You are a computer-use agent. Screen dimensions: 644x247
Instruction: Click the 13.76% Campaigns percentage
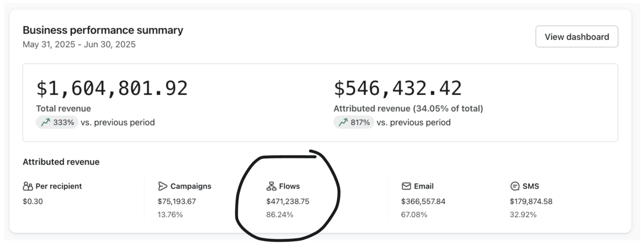coord(170,215)
